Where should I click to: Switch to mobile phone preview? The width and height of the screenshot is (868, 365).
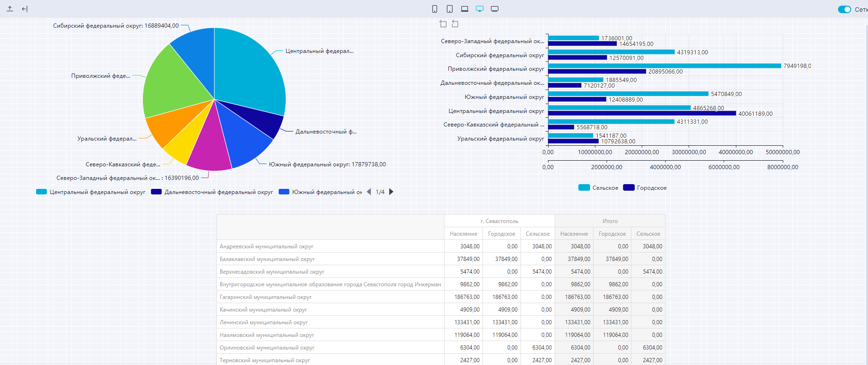point(435,9)
